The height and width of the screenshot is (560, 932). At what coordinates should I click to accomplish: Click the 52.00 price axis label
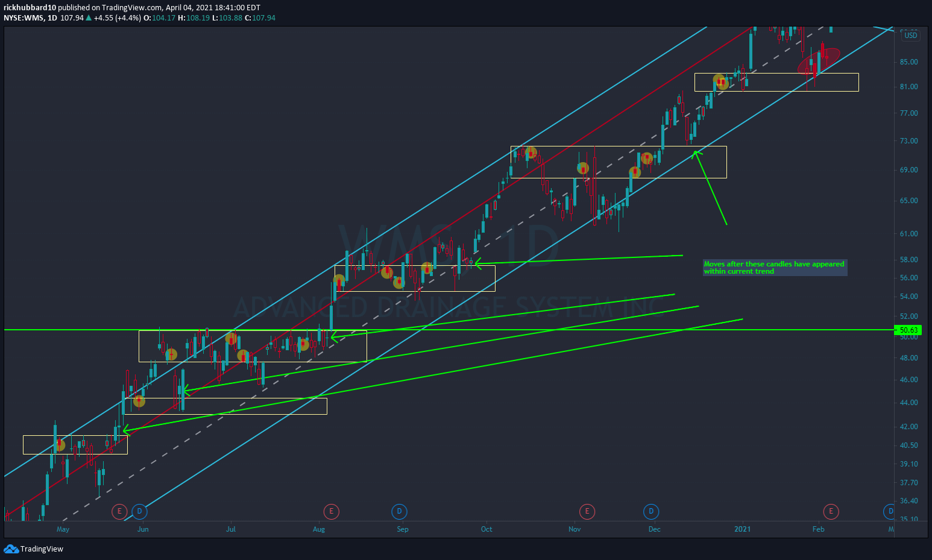click(908, 316)
